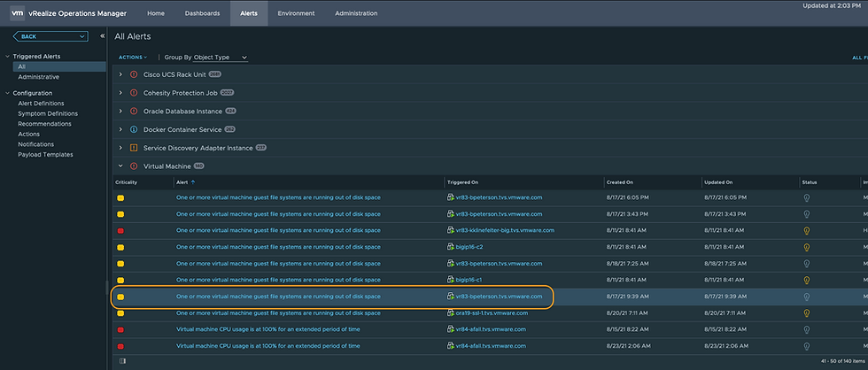
Task: Click red criticality icon for 8/23/21 2:06 AM alert
Action: [x=120, y=346]
